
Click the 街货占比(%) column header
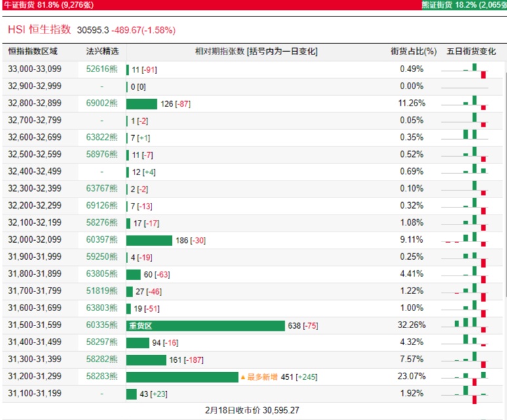414,51
